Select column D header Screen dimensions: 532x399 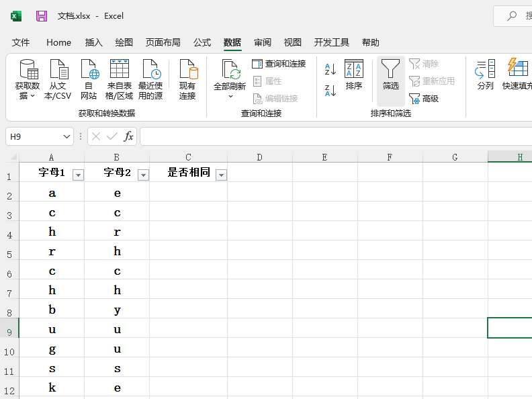pyautogui.click(x=259, y=157)
